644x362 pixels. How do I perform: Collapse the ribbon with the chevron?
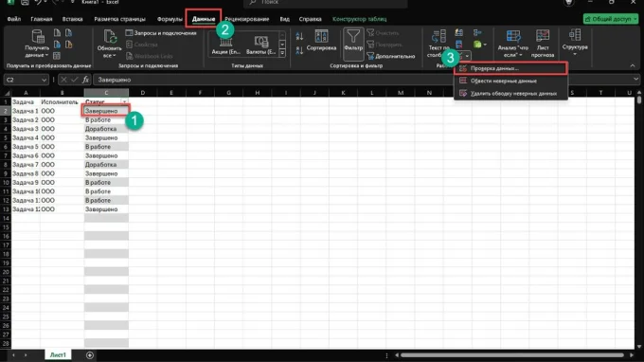(x=633, y=65)
